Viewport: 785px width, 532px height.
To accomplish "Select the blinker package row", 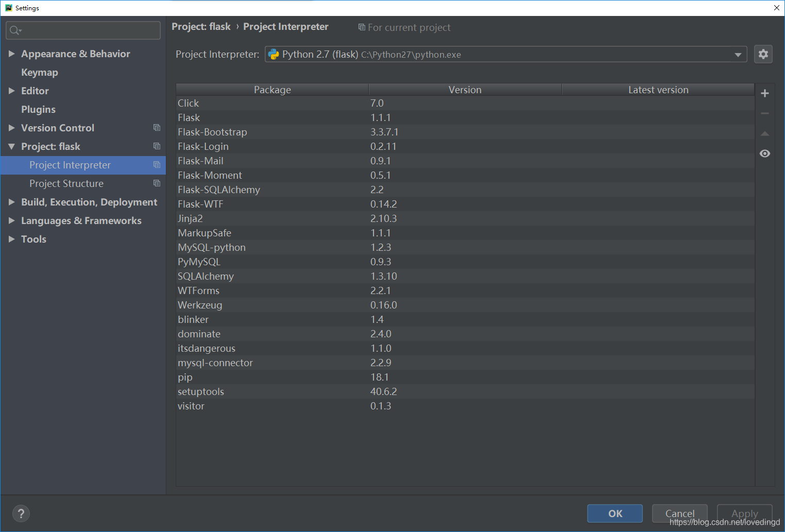I will (465, 319).
